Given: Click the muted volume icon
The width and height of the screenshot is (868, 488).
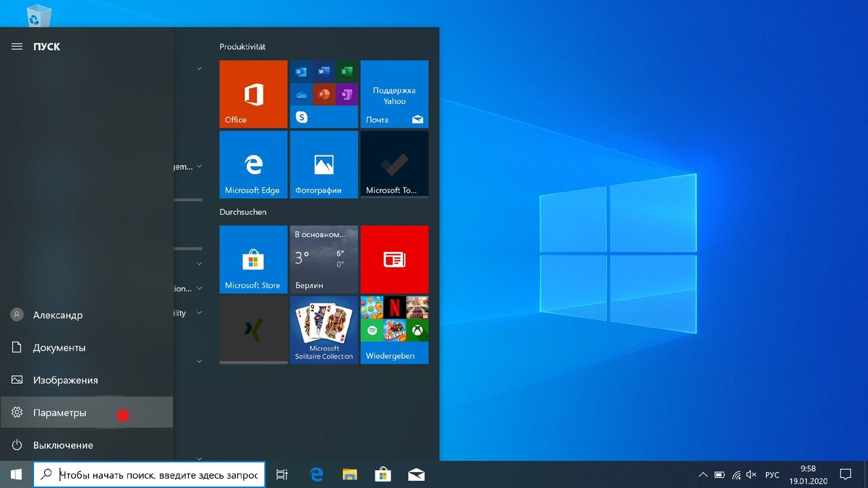Looking at the screenshot, I should (x=752, y=475).
